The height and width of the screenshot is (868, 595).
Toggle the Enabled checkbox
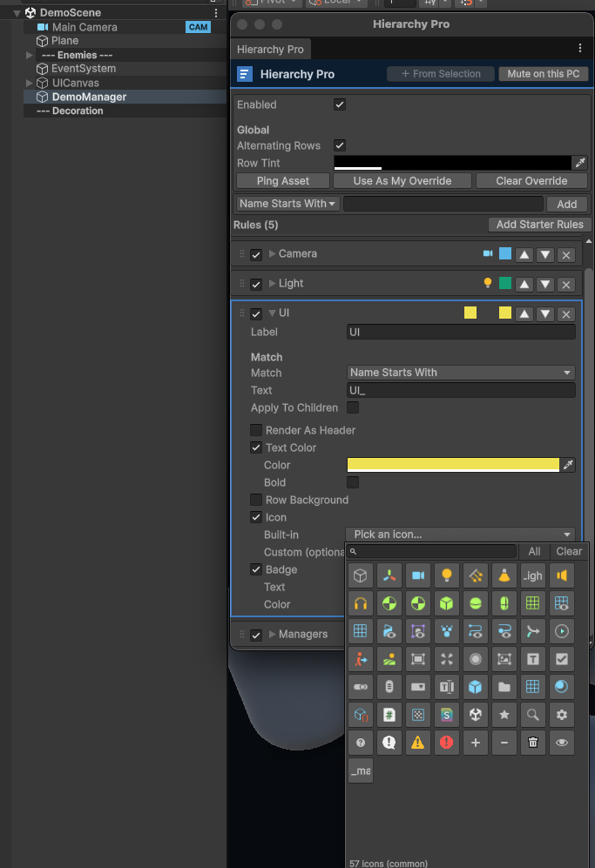[x=340, y=104]
